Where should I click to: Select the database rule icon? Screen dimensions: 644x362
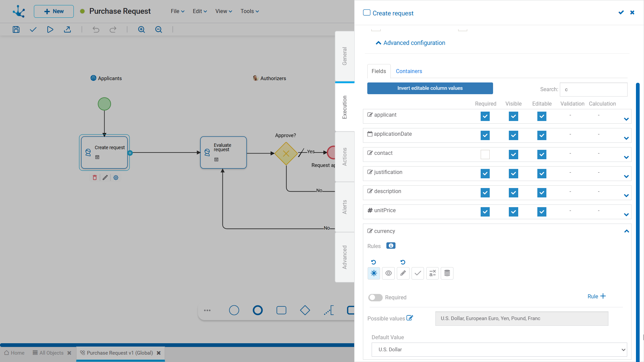pos(447,273)
